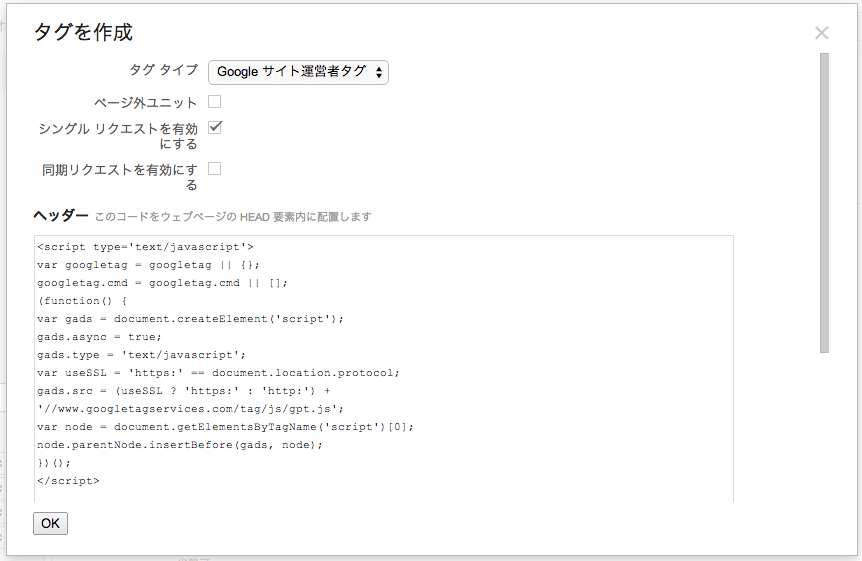Viewport: 862px width, 561px height.
Task: Click the ページ外ユニット label text
Action: click(145, 103)
